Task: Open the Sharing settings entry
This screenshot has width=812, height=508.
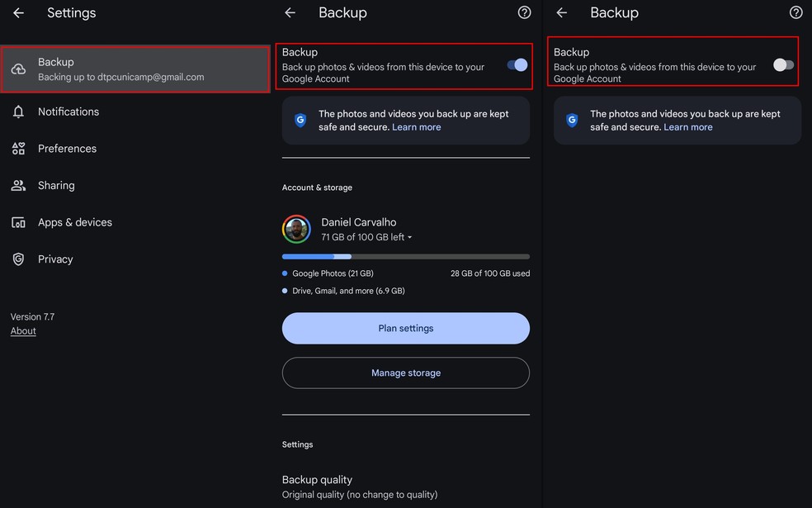Action: coord(56,186)
